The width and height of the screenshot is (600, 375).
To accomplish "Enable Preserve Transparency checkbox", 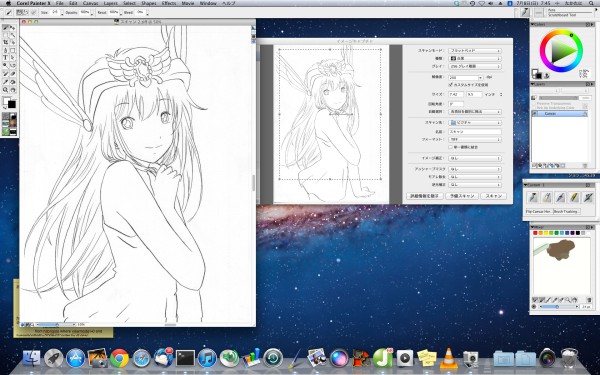I will (534, 103).
